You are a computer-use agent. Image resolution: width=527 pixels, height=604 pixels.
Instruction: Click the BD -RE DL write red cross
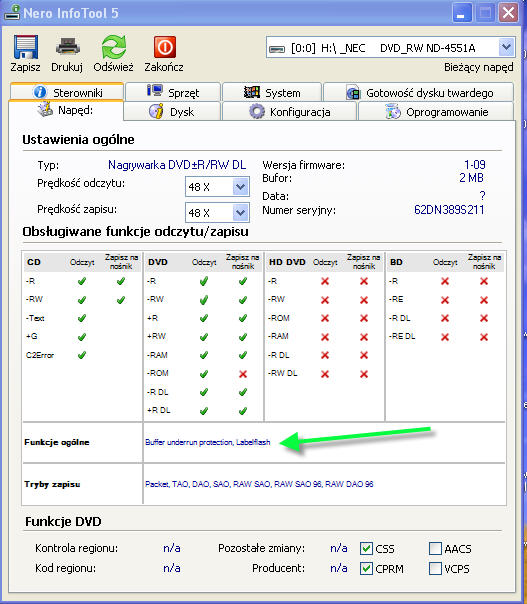(484, 337)
